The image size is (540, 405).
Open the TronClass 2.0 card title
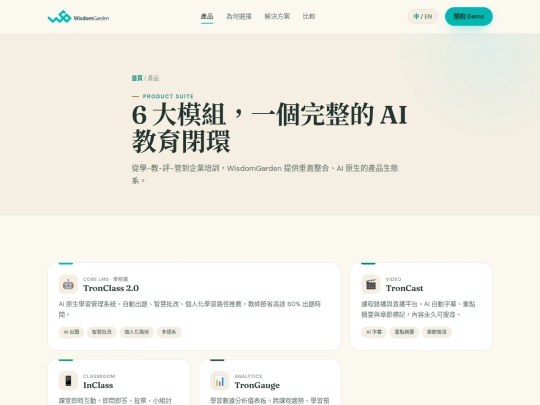click(111, 288)
